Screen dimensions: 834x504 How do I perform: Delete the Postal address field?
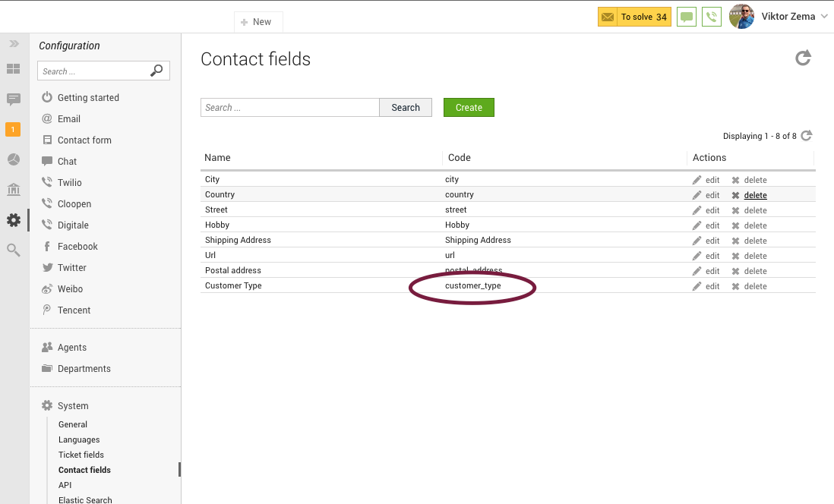tap(749, 271)
